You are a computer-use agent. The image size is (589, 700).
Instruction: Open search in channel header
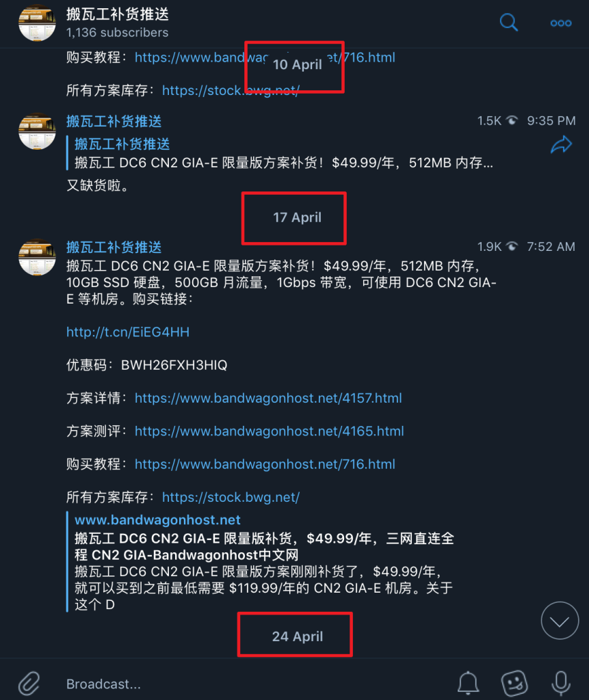pos(508,23)
